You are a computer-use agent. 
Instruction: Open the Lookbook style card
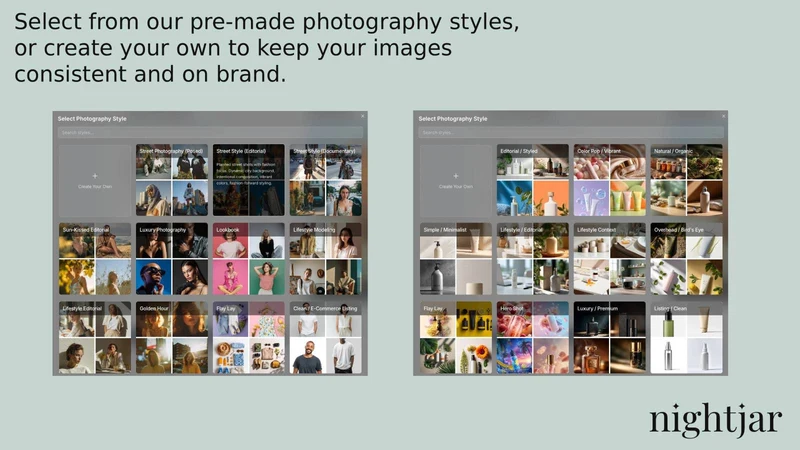(x=248, y=259)
